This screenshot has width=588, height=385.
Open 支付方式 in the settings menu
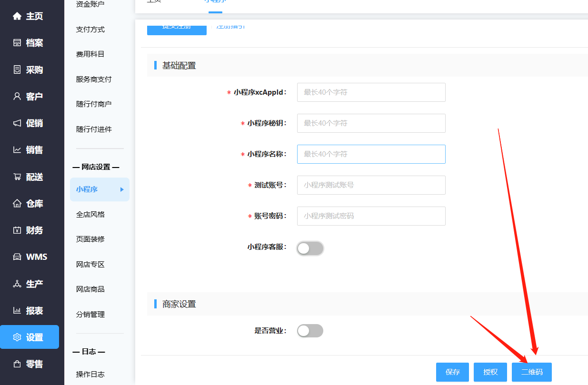(90, 30)
